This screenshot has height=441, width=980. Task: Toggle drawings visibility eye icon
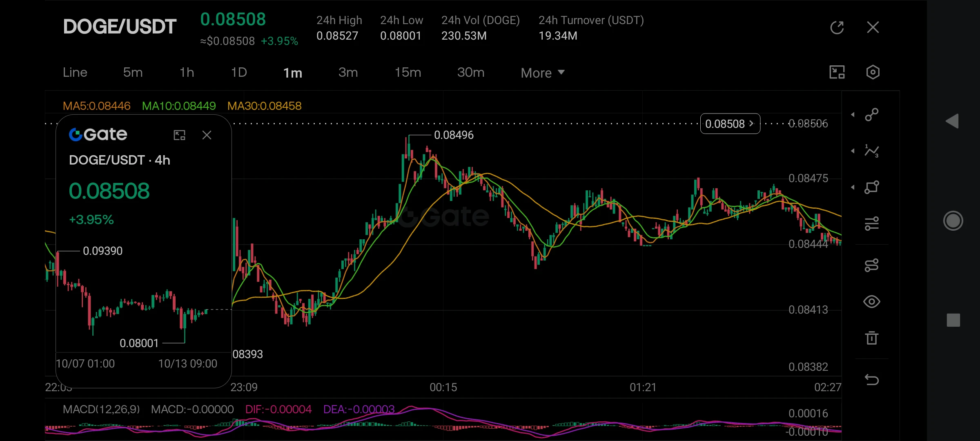point(872,302)
